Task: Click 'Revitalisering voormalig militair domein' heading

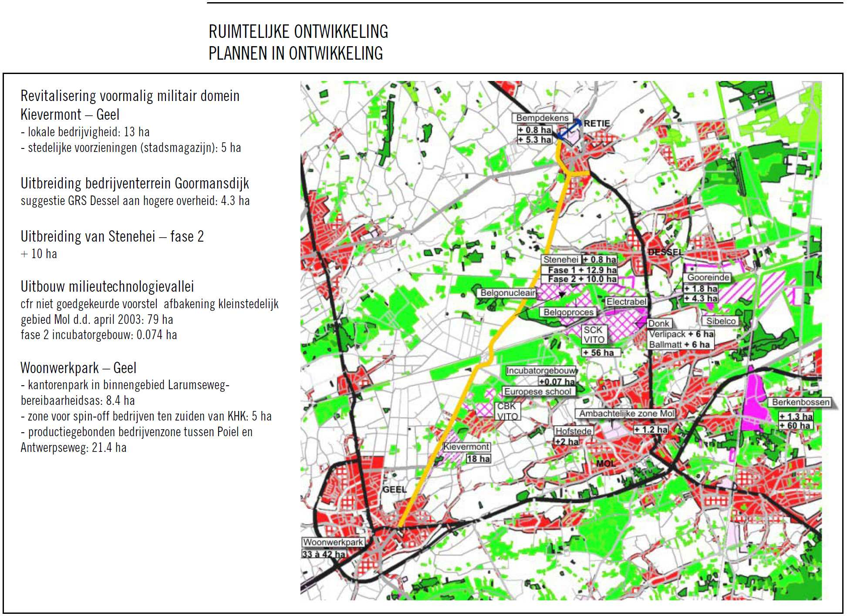Action: point(130,96)
